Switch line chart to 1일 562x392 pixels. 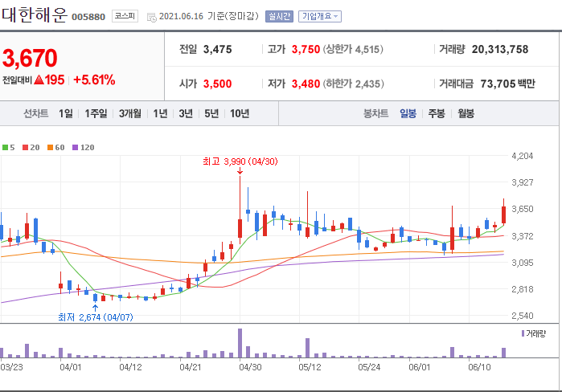[x=66, y=113]
